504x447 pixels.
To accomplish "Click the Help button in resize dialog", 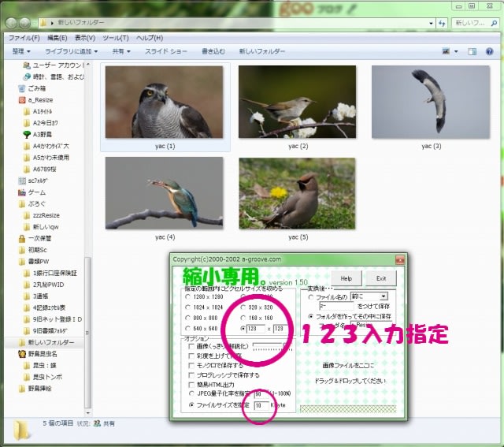I will point(346,278).
